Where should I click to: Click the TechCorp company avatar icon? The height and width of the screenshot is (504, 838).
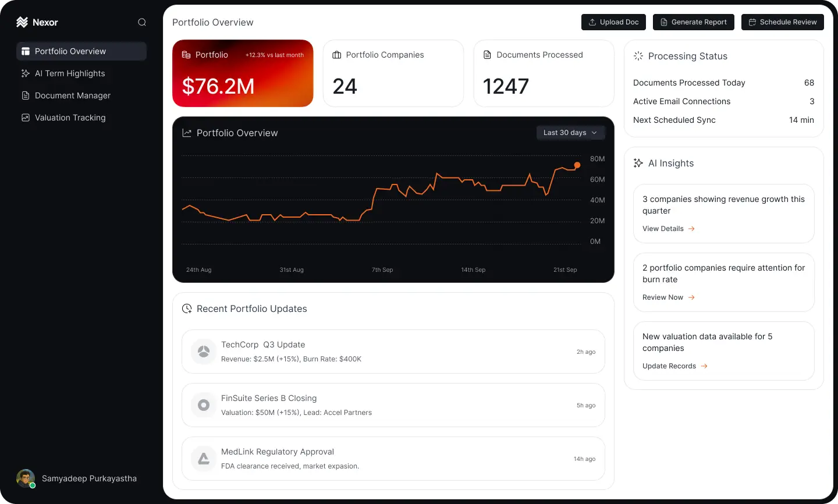[204, 352]
